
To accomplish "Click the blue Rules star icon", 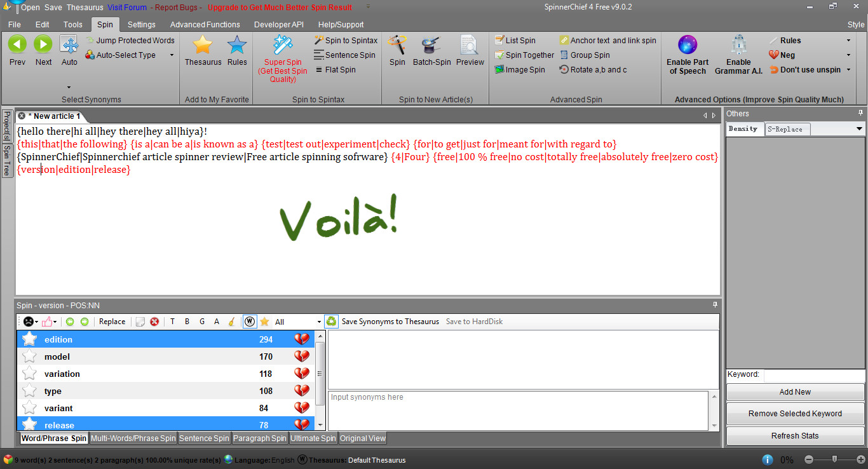I will (x=237, y=44).
